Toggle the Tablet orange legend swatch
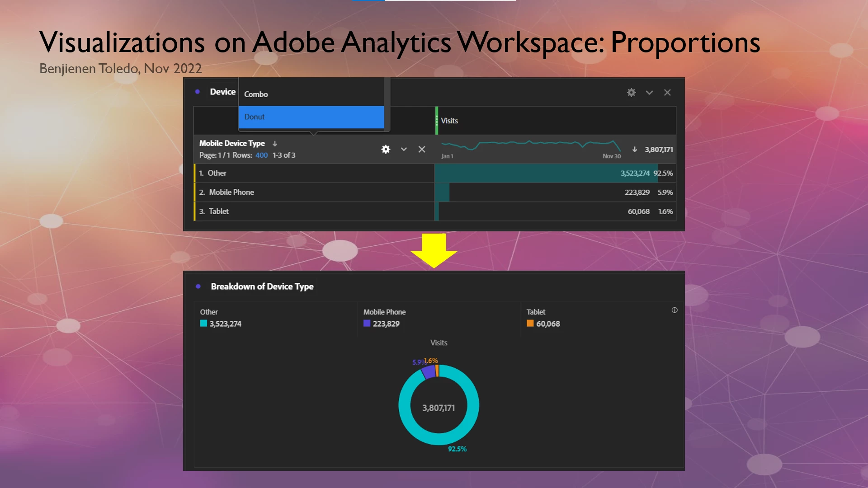The height and width of the screenshot is (488, 868). 530,324
